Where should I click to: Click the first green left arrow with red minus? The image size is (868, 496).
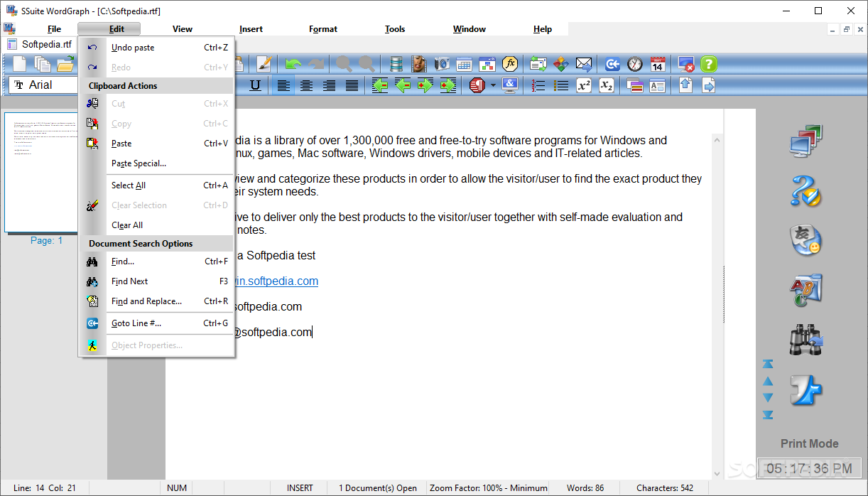click(380, 86)
